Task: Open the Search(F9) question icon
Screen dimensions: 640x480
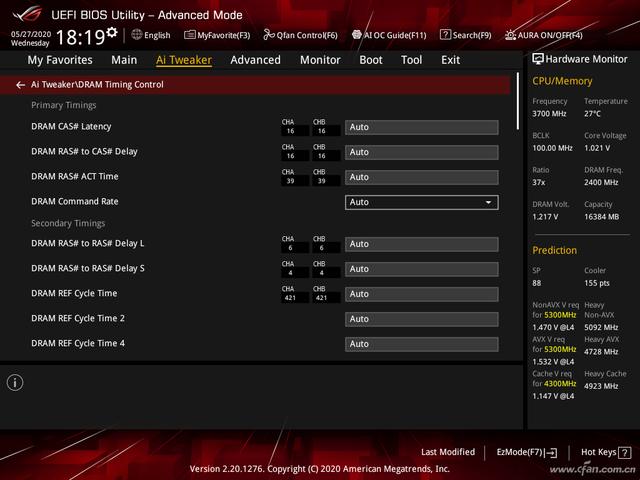Action: coord(445,35)
